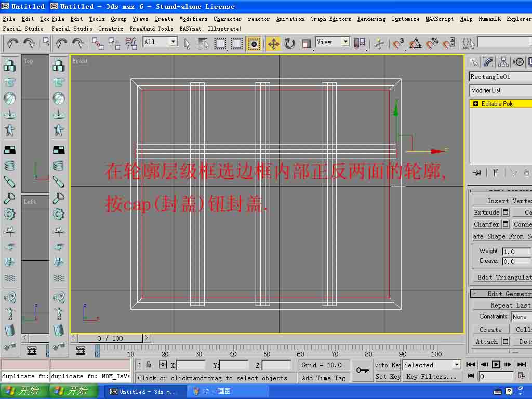Play the animation
This screenshot has height=399, width=532.
pos(496,364)
